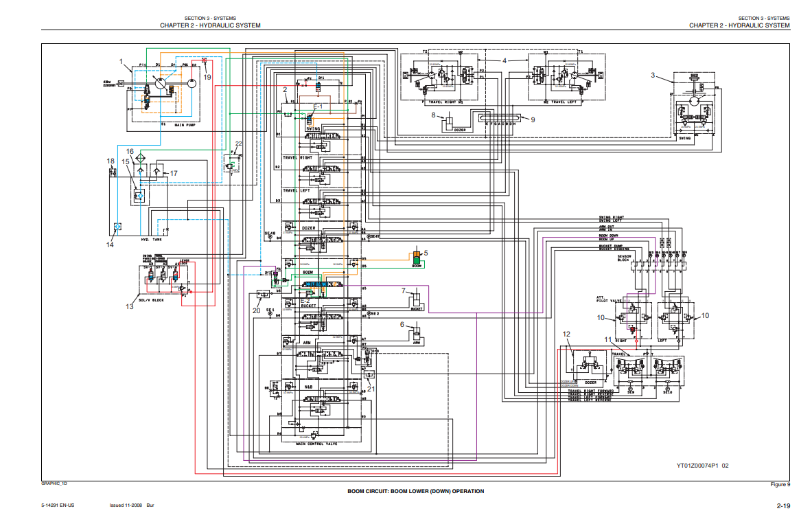Click the dozer cylinder symbol labeled 8
The width and height of the screenshot is (812, 524).
(x=450, y=124)
